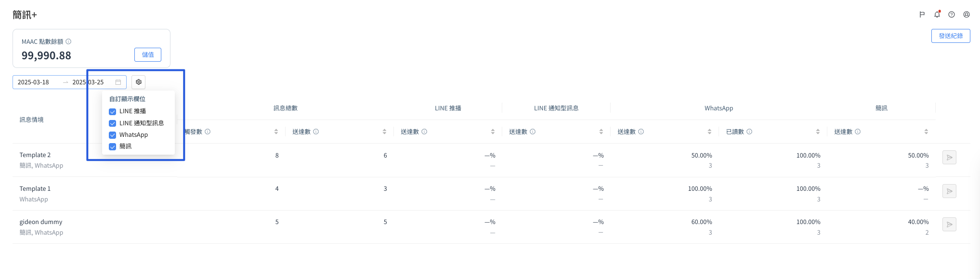Click the column settings gear icon

click(x=139, y=82)
